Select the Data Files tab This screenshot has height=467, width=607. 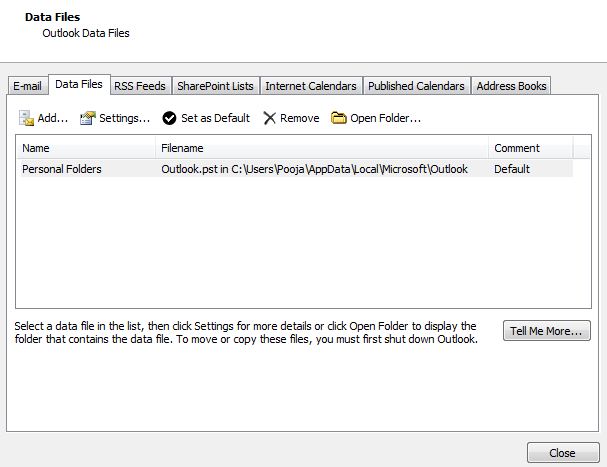pos(79,84)
